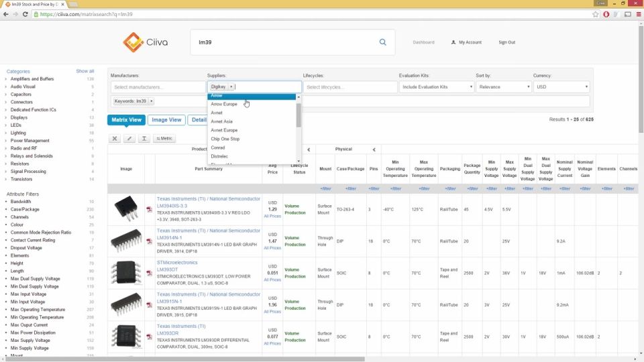The height and width of the screenshot is (362, 644).
Task: Open the Dashboard menu item
Action: point(423,42)
